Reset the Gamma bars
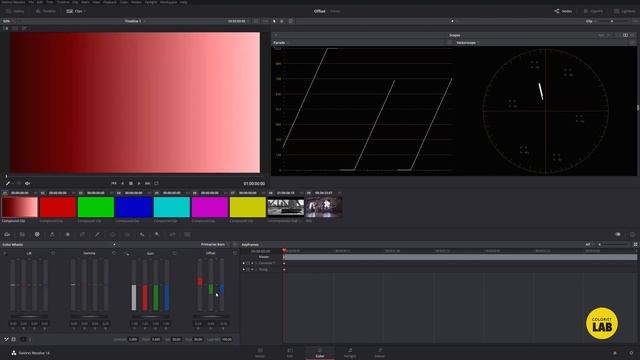 point(113,253)
